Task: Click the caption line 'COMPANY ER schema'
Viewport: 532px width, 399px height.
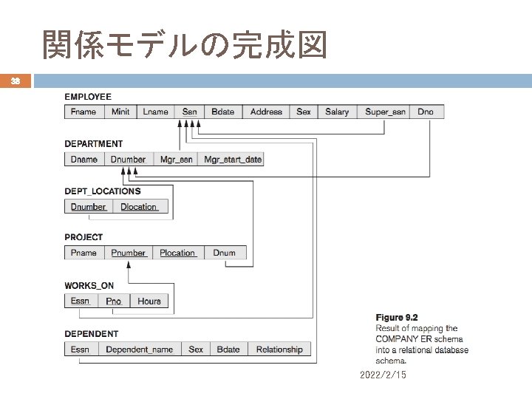Action: click(x=419, y=339)
